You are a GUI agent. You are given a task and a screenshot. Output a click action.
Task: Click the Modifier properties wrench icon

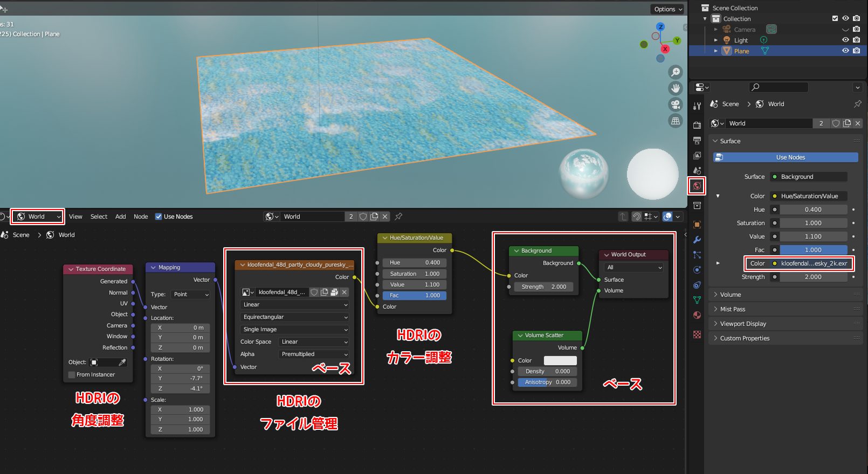[x=697, y=240]
